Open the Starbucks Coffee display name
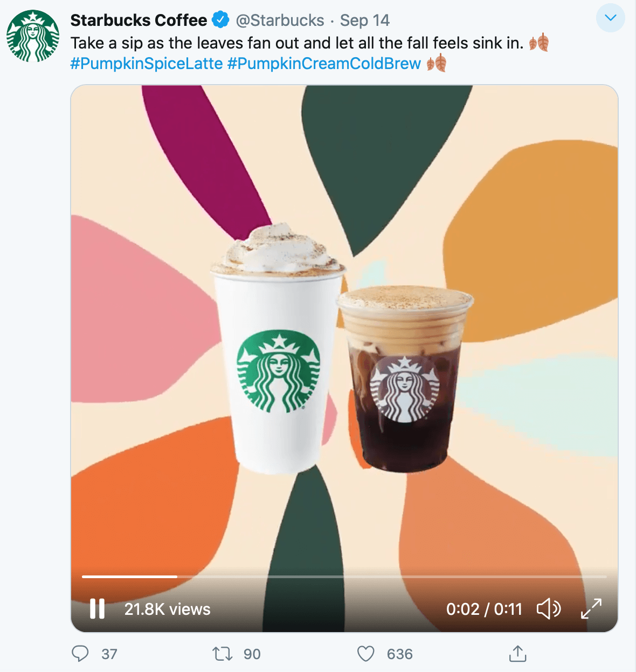The image size is (636, 672). tap(139, 20)
